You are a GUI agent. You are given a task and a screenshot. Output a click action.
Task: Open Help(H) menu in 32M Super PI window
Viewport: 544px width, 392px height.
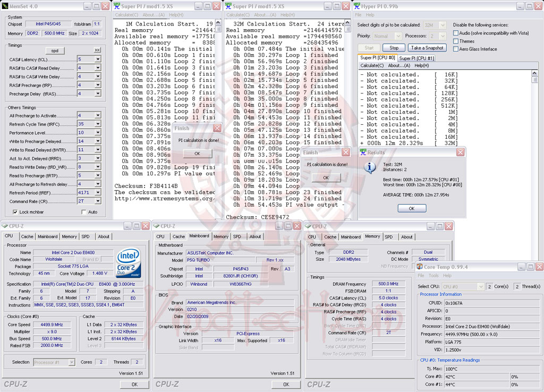tap(287, 15)
